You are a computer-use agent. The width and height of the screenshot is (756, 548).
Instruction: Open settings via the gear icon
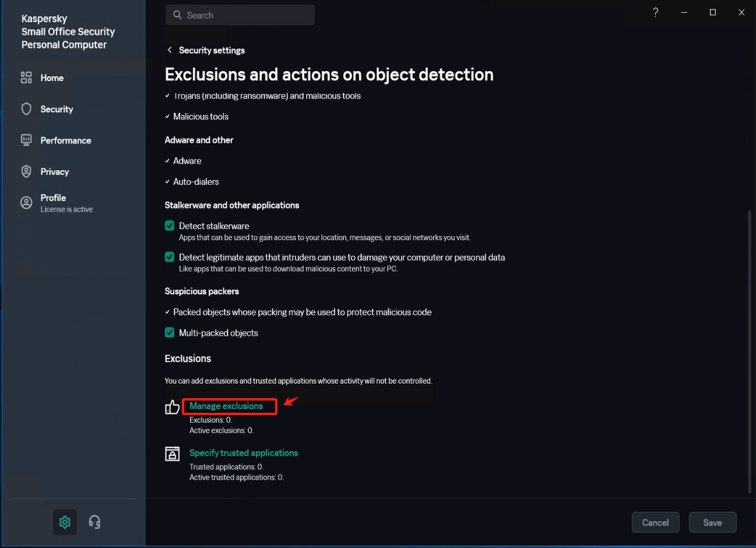65,522
